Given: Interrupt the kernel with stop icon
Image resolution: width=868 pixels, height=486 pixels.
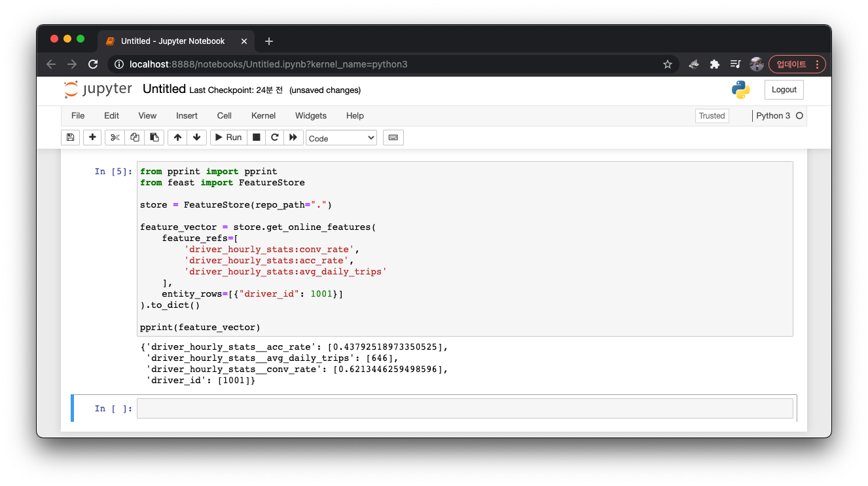Looking at the screenshot, I should pos(257,138).
